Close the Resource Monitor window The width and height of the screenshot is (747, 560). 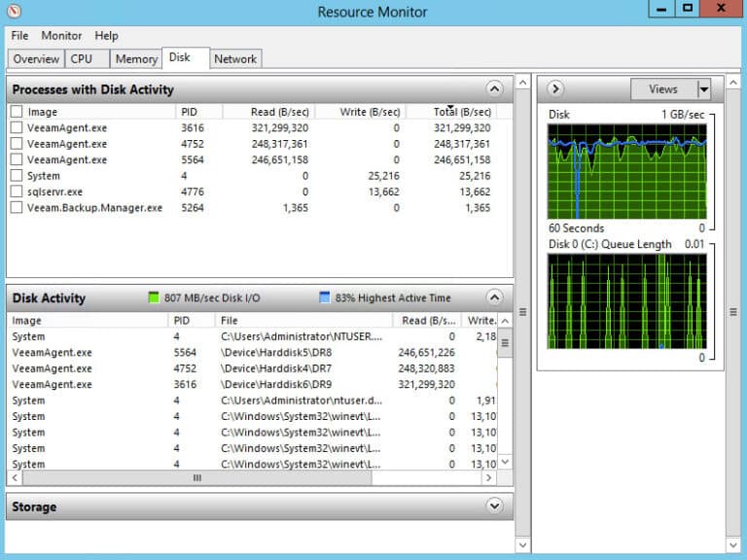[722, 9]
